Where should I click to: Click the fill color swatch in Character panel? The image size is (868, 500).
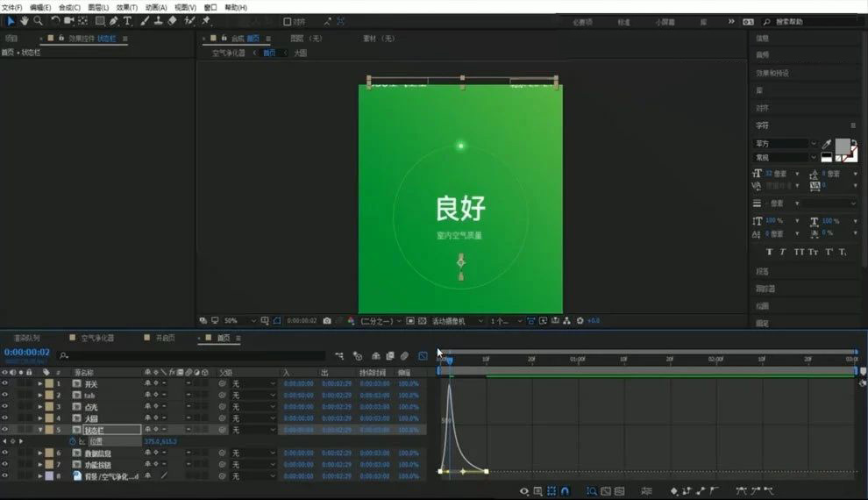coord(842,146)
